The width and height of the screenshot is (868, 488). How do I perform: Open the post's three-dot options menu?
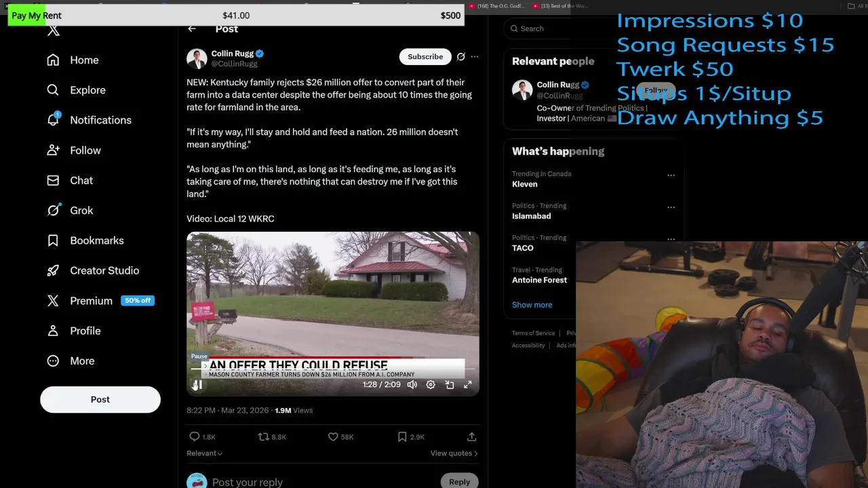(475, 57)
